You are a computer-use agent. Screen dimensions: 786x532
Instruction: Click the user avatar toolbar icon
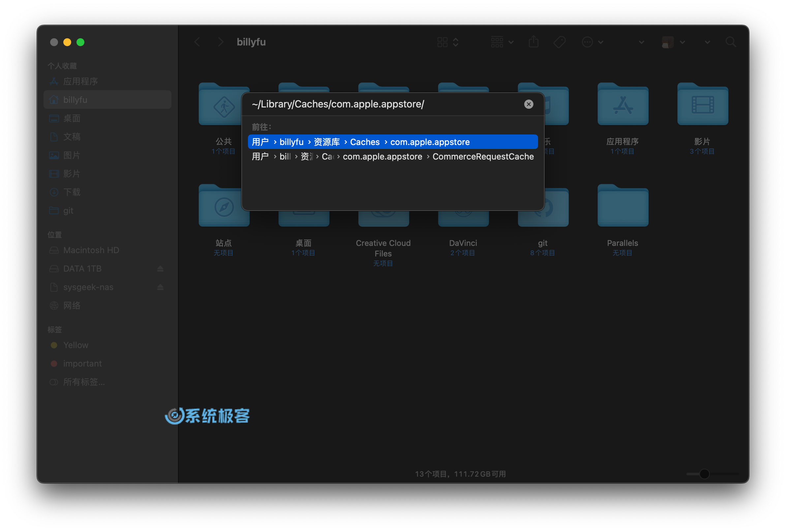668,42
